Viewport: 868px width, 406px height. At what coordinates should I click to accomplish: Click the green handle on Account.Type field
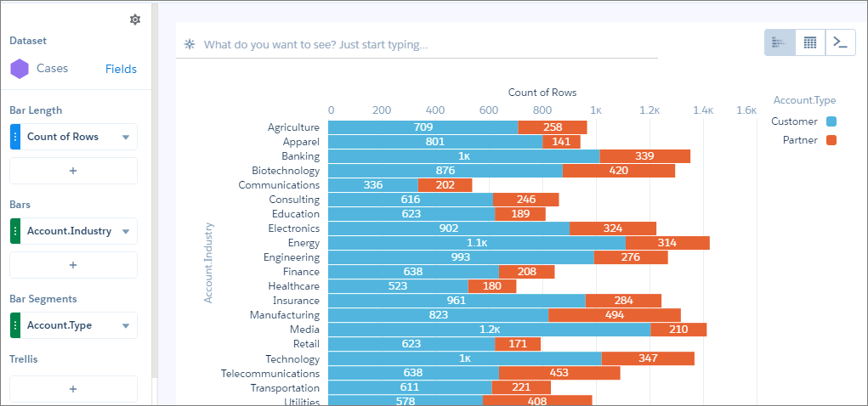(15, 325)
